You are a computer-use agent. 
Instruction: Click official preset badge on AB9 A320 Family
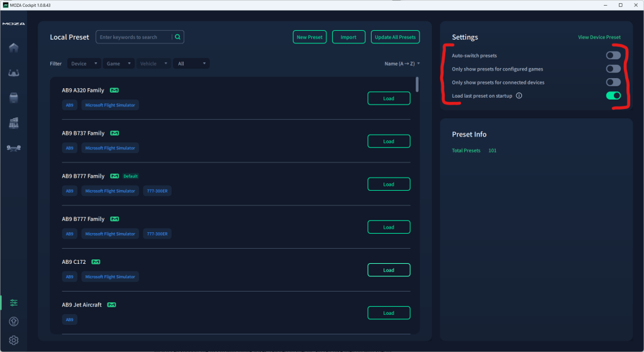click(x=114, y=91)
